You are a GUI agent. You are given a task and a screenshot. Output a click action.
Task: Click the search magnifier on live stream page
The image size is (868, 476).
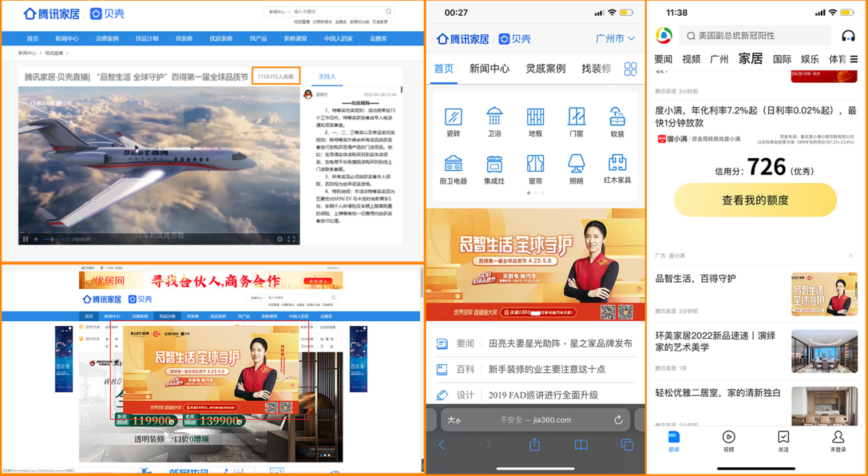(388, 12)
